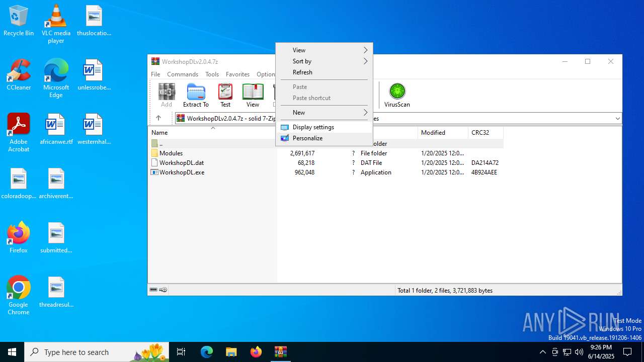Image resolution: width=644 pixels, height=362 pixels.
Task: Open VLC media player desktop shortcut
Action: coord(56,24)
